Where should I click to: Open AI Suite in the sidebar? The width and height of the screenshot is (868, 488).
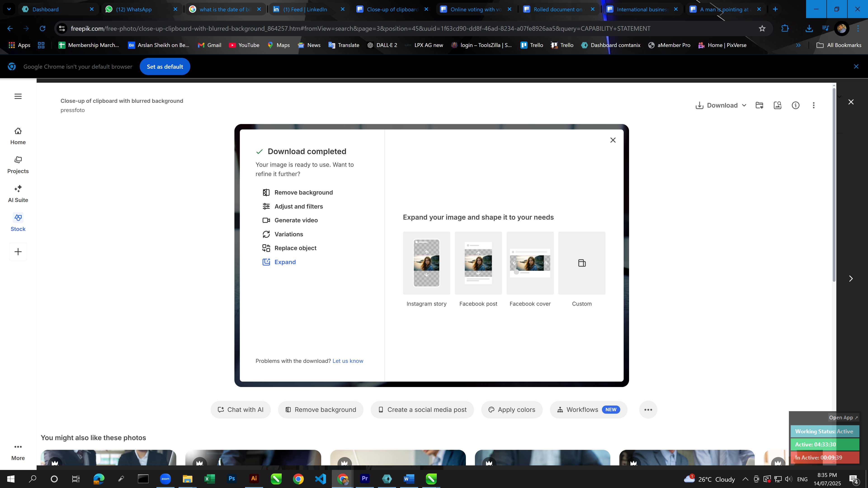point(18,194)
